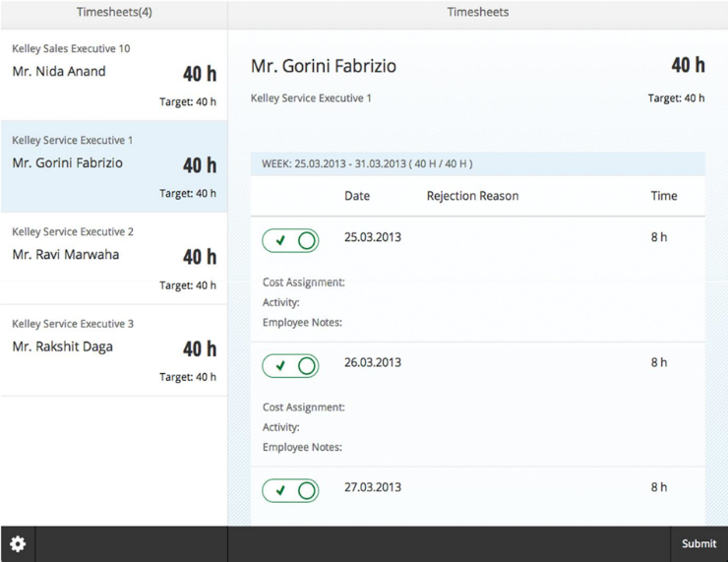
Task: Select Mr. Gorini Fabrizio in the list
Action: (x=114, y=166)
